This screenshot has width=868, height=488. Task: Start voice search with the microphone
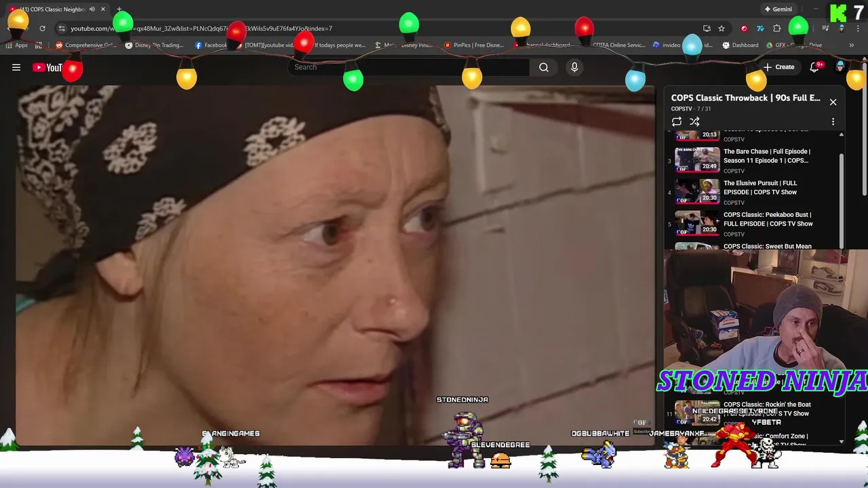point(574,67)
